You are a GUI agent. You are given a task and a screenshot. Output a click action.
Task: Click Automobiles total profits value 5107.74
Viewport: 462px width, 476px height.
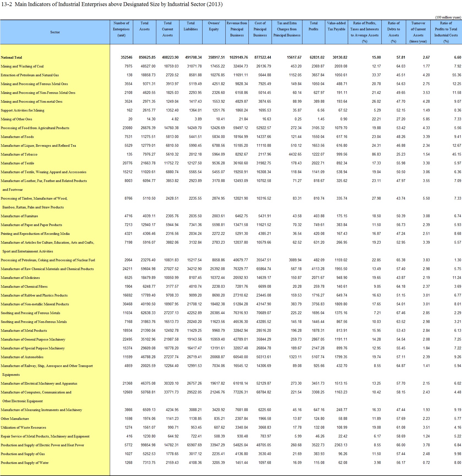pos(318,357)
